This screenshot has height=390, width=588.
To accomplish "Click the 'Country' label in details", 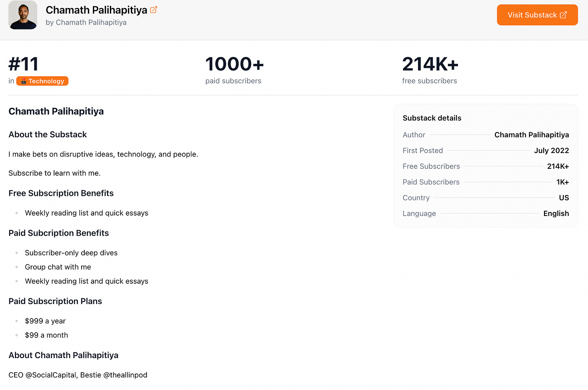I will pyautogui.click(x=416, y=198).
